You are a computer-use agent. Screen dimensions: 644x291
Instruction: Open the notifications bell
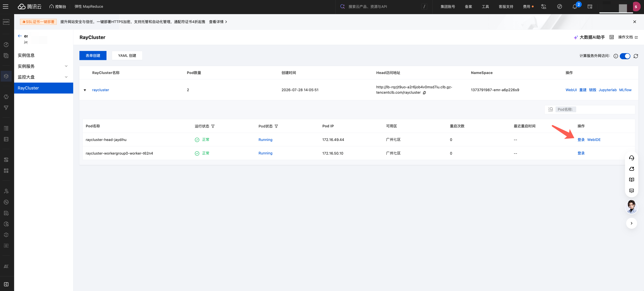pos(575,7)
